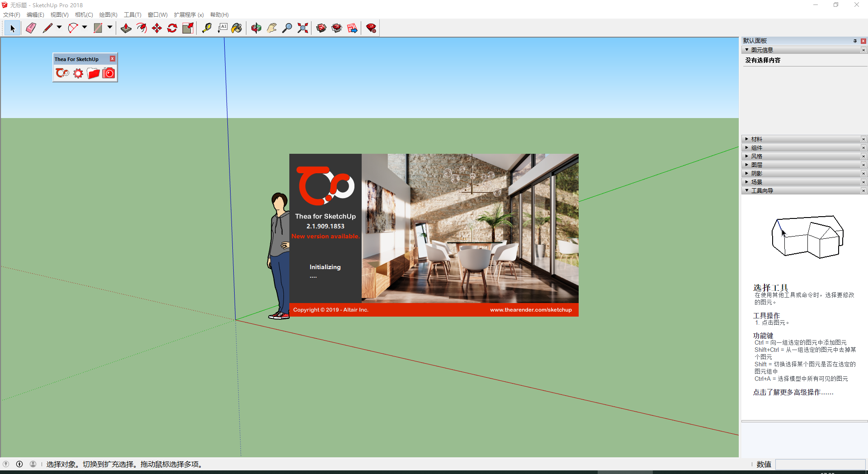Image resolution: width=868 pixels, height=474 pixels.
Task: Open the 扩展程序 menu
Action: click(x=189, y=15)
